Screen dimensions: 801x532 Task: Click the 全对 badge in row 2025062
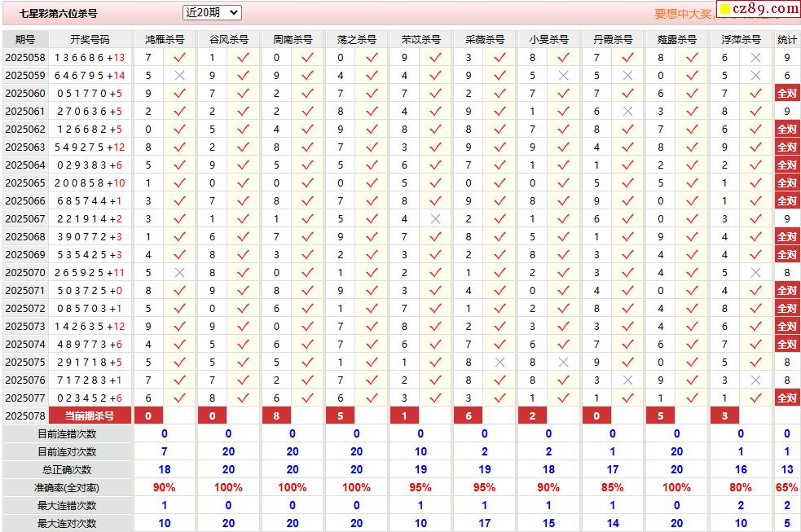786,130
